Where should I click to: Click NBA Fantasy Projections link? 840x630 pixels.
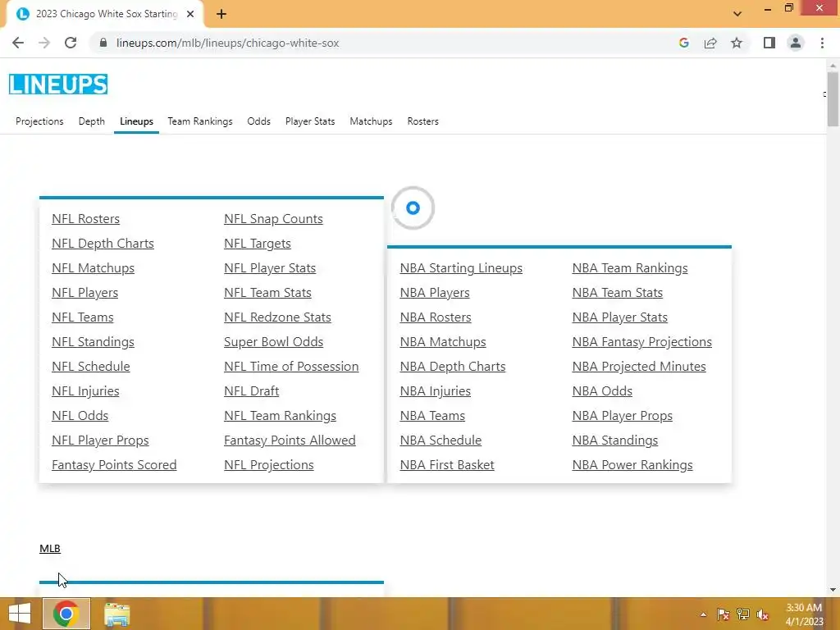click(641, 342)
